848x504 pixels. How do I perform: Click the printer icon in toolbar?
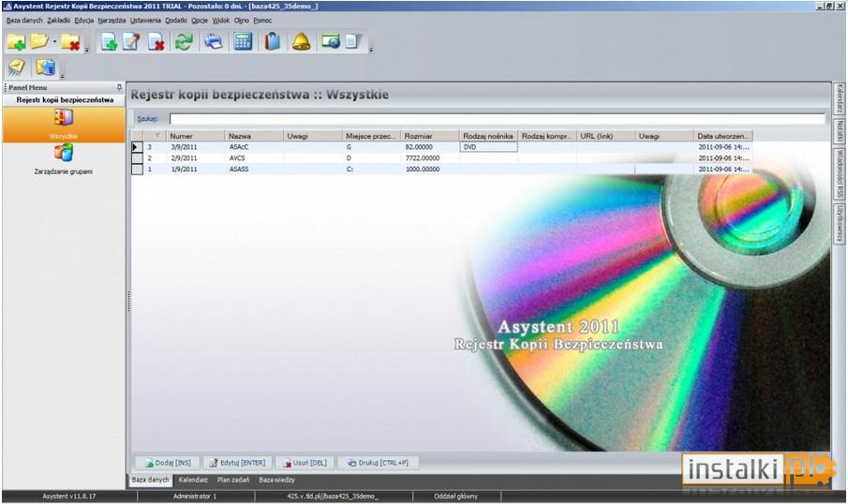click(x=214, y=41)
